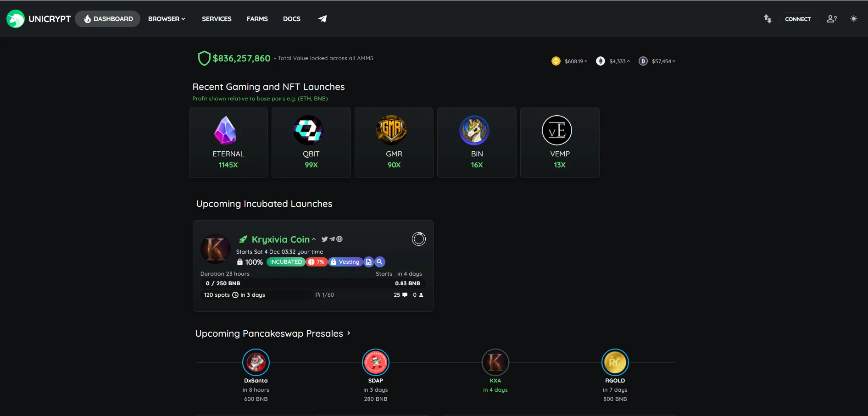Screen dimensions: 868x416
Task: Click the Unicrypt unicorn logo
Action: (16, 19)
